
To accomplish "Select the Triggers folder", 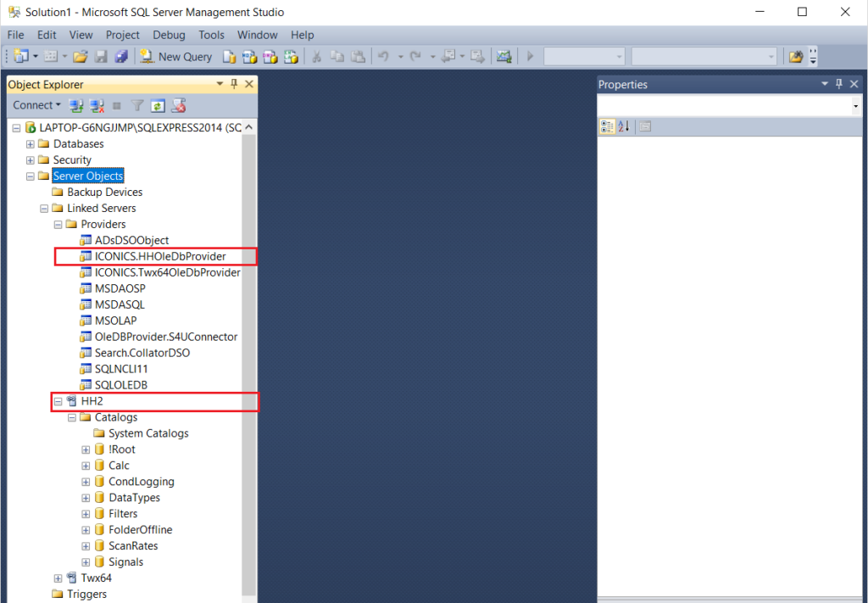I will (87, 594).
